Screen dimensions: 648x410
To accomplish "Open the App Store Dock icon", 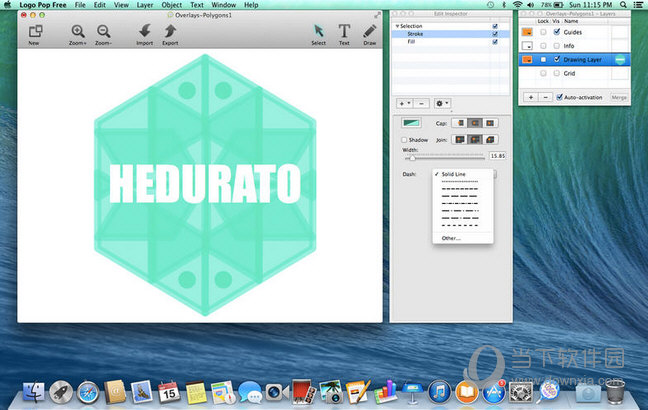I will [x=494, y=393].
